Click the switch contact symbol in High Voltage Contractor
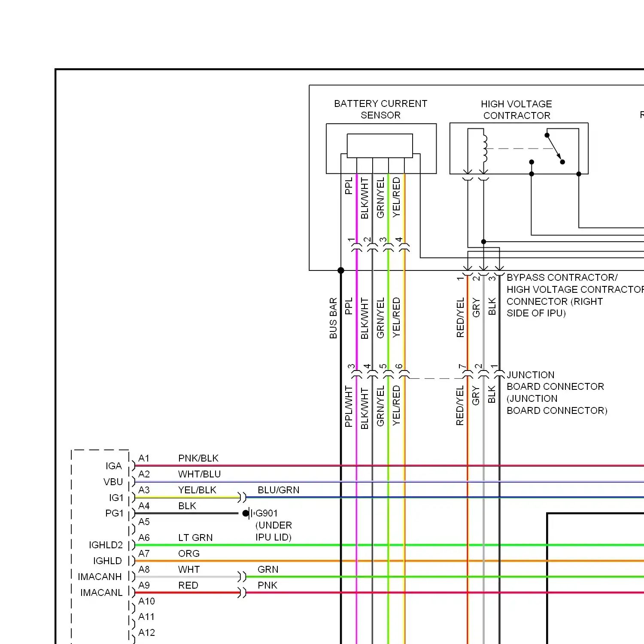The width and height of the screenshot is (644, 644). (x=555, y=149)
